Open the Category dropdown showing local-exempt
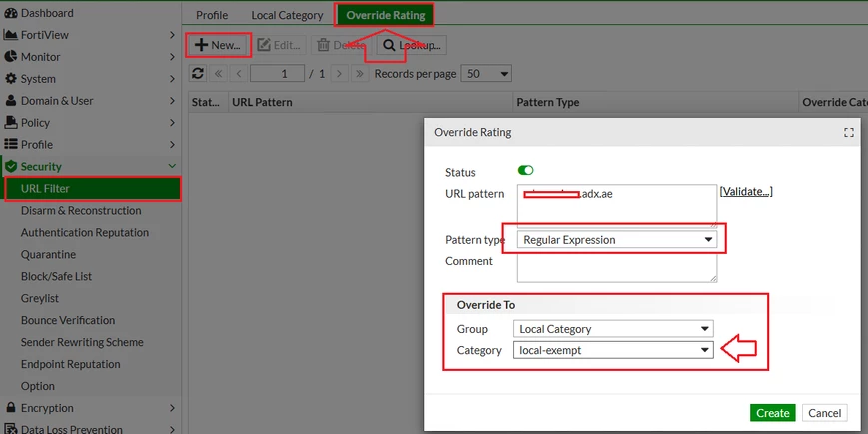Viewport: 868px width, 434px height. (613, 350)
